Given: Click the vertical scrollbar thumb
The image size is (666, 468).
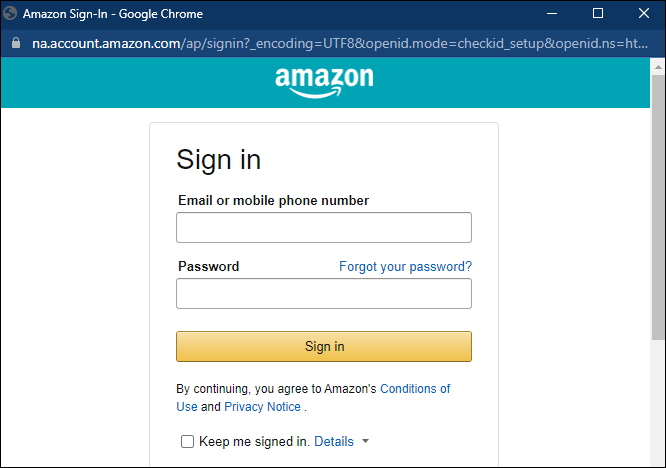Looking at the screenshot, I should coord(658,207).
